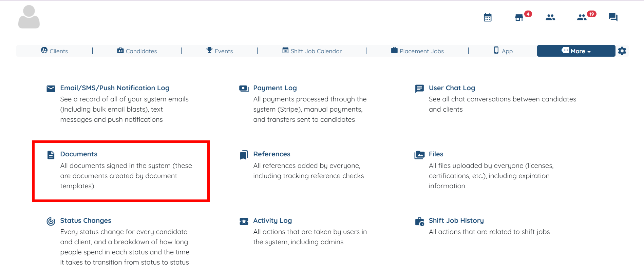Open the Payment Log title link

(275, 88)
